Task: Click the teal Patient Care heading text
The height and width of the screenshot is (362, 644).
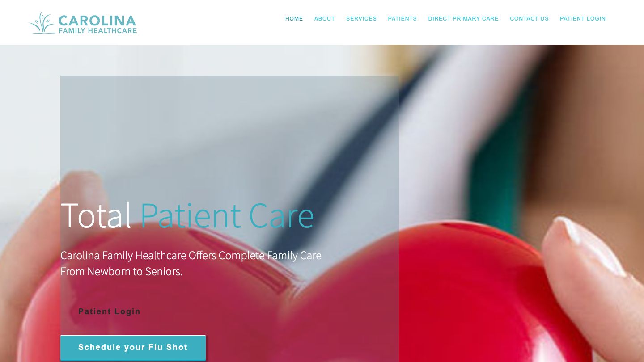Action: (x=227, y=216)
